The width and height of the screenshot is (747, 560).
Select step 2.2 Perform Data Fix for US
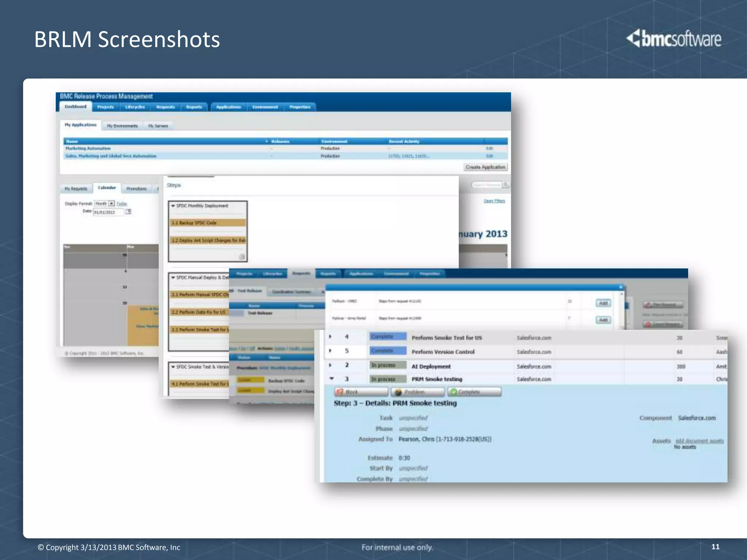pyautogui.click(x=200, y=312)
